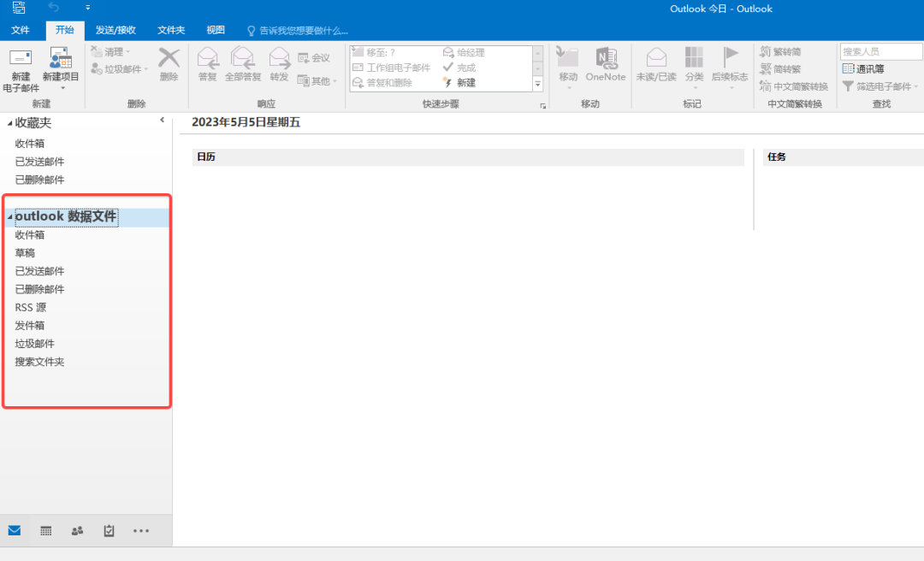Click the Undo arrow in title bar
This screenshot has width=924, height=561.
[x=54, y=8]
